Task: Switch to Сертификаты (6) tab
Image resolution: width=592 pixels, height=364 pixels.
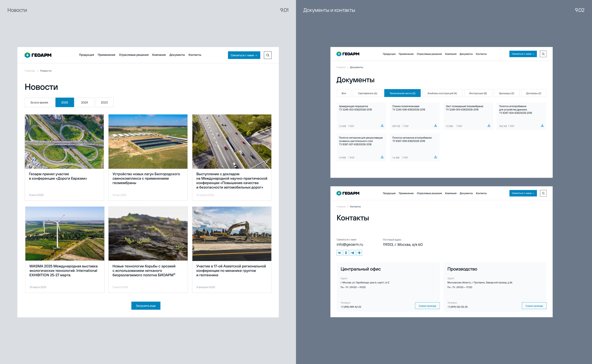Action: (x=367, y=93)
